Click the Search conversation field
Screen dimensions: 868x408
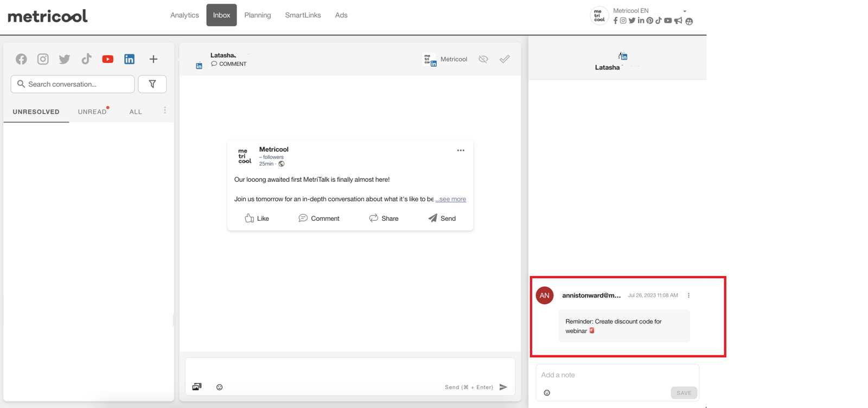coord(73,84)
